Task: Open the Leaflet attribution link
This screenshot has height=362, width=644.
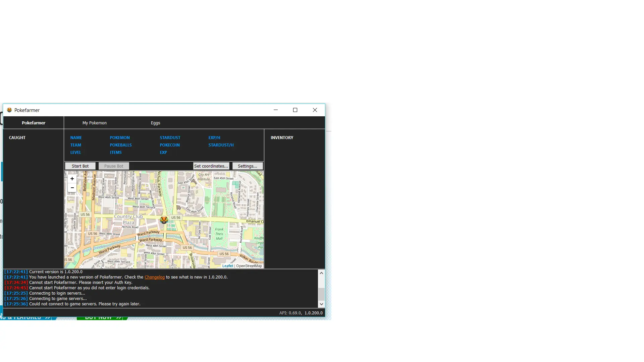Action: pyautogui.click(x=227, y=266)
